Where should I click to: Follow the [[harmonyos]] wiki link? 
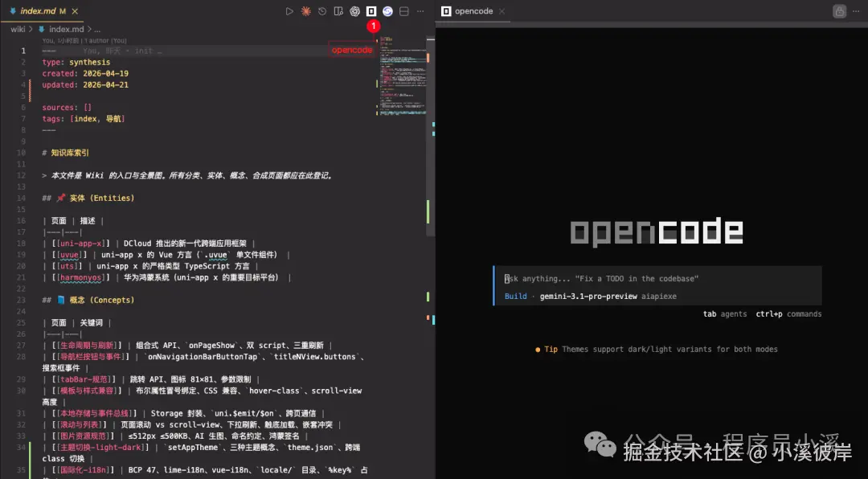click(82, 277)
